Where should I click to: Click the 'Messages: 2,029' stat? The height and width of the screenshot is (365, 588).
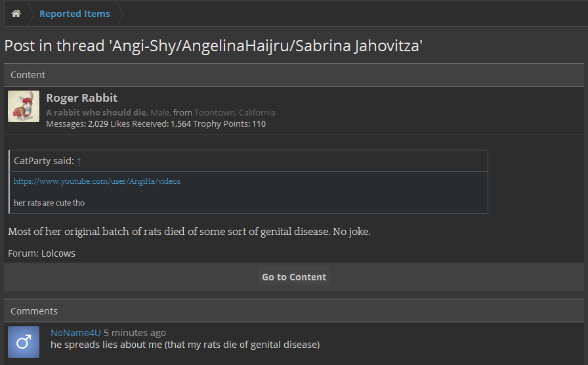[77, 124]
